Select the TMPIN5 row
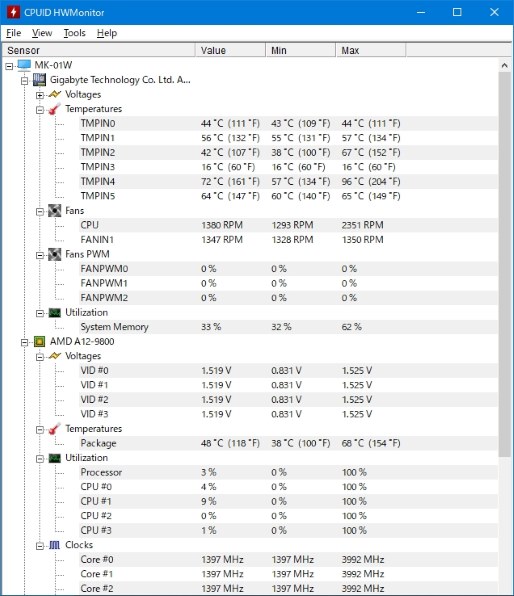The image size is (514, 596). [288, 196]
